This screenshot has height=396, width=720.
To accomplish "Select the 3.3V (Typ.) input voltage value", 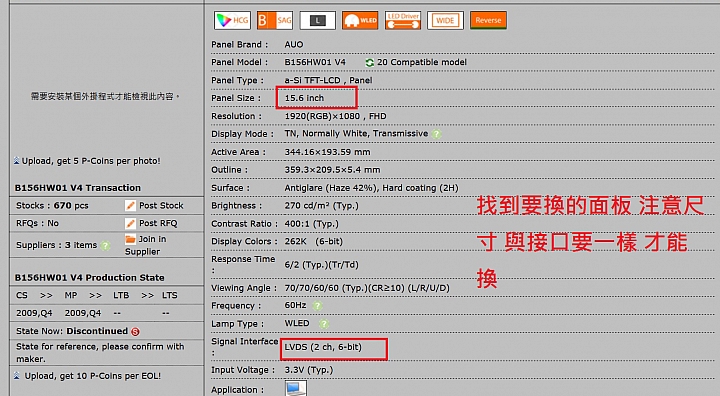I will (x=309, y=370).
